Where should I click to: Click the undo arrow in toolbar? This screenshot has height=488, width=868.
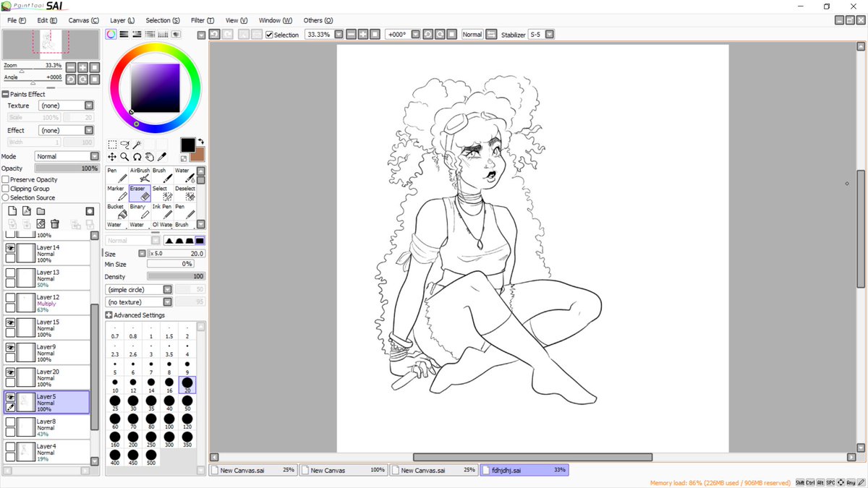pyautogui.click(x=215, y=34)
